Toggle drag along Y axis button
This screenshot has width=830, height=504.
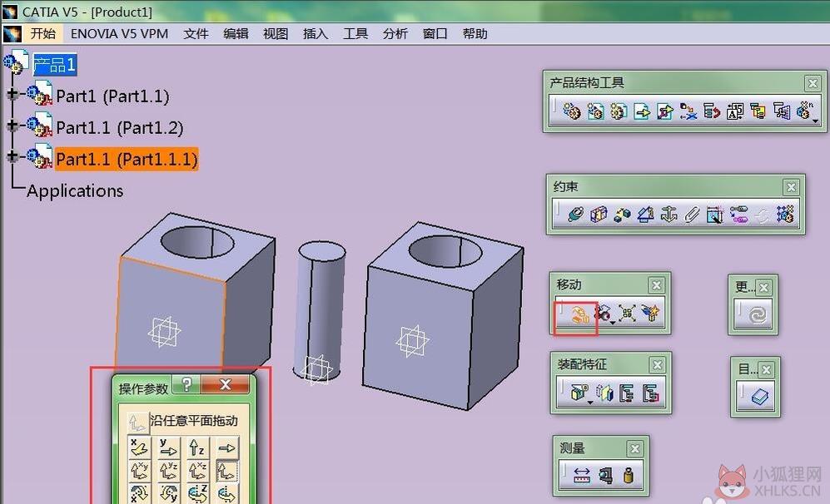(x=169, y=448)
